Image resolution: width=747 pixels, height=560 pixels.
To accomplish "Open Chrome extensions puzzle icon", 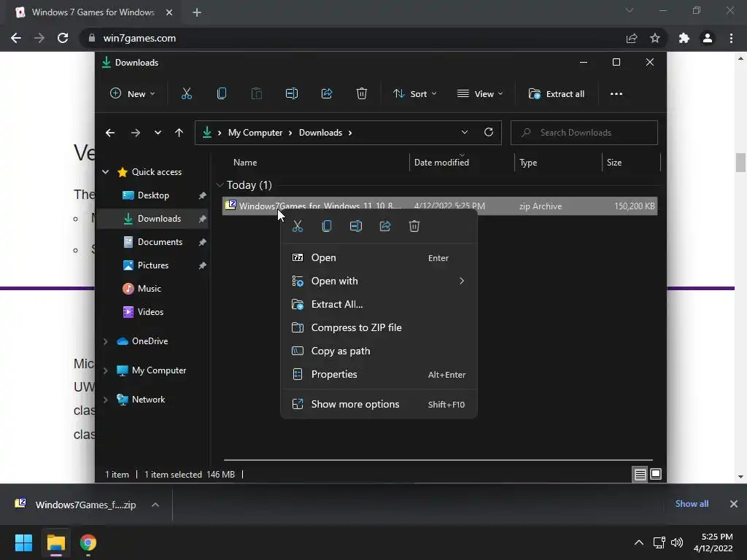I will point(684,38).
